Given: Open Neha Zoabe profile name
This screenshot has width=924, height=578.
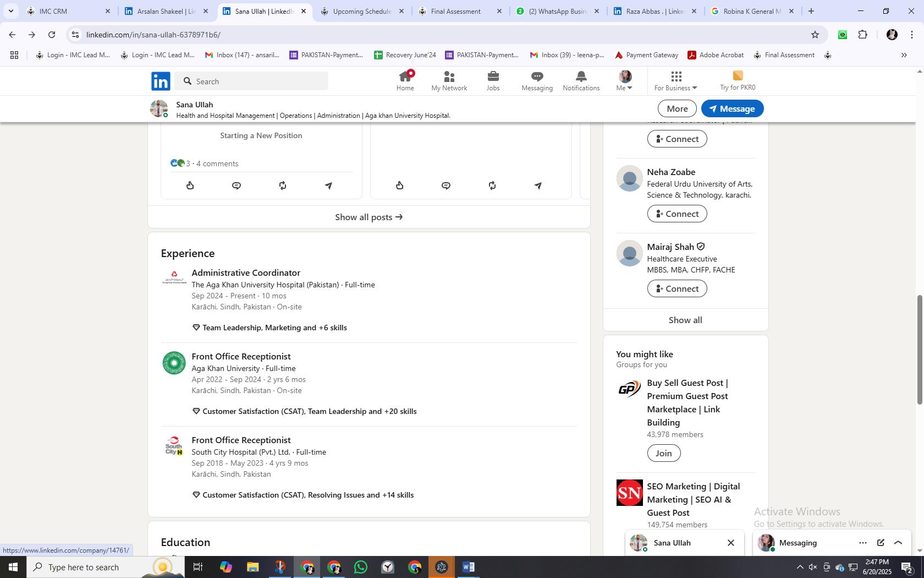Looking at the screenshot, I should [x=671, y=172].
